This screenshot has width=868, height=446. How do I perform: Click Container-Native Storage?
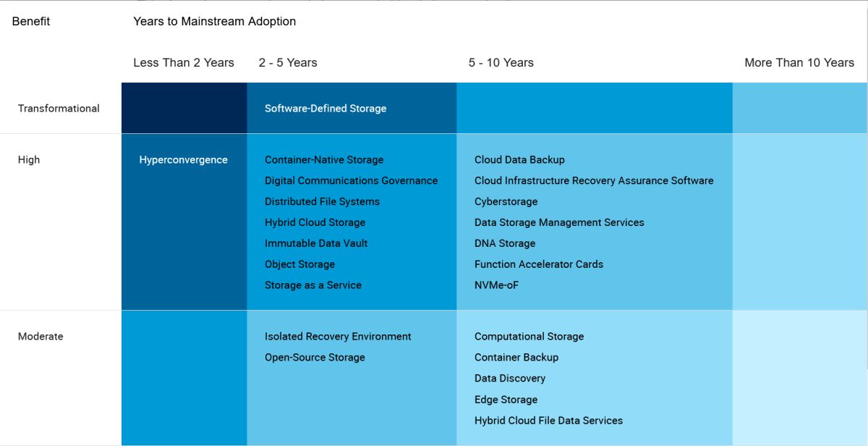tap(324, 160)
